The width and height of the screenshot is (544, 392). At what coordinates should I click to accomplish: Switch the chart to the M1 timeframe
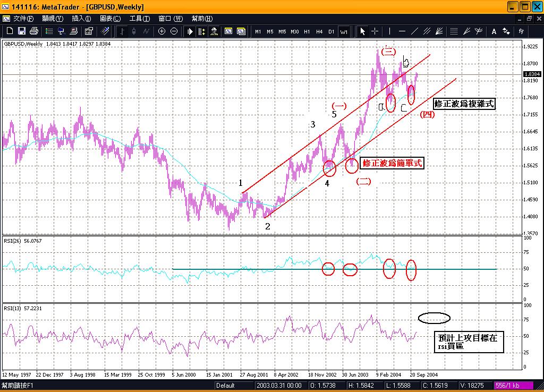(258, 31)
